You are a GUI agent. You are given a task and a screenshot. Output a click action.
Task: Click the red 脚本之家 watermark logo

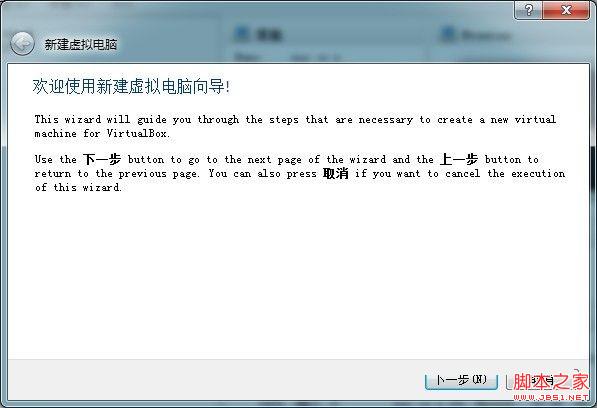pyautogui.click(x=550, y=381)
